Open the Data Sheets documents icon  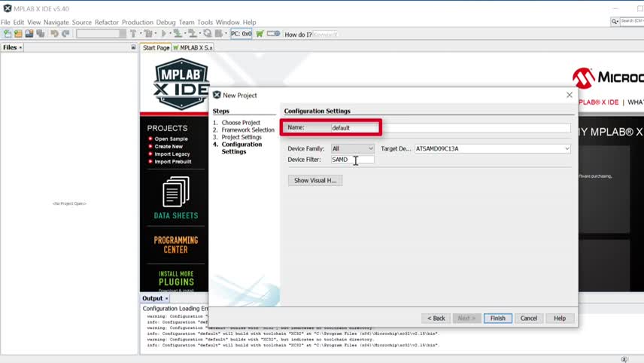click(176, 191)
